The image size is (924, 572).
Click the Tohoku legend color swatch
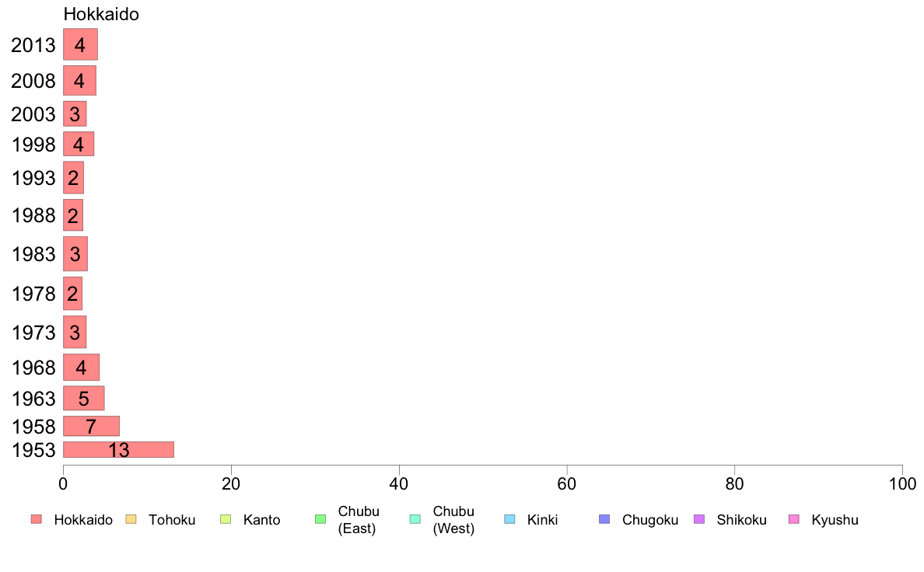(x=131, y=519)
